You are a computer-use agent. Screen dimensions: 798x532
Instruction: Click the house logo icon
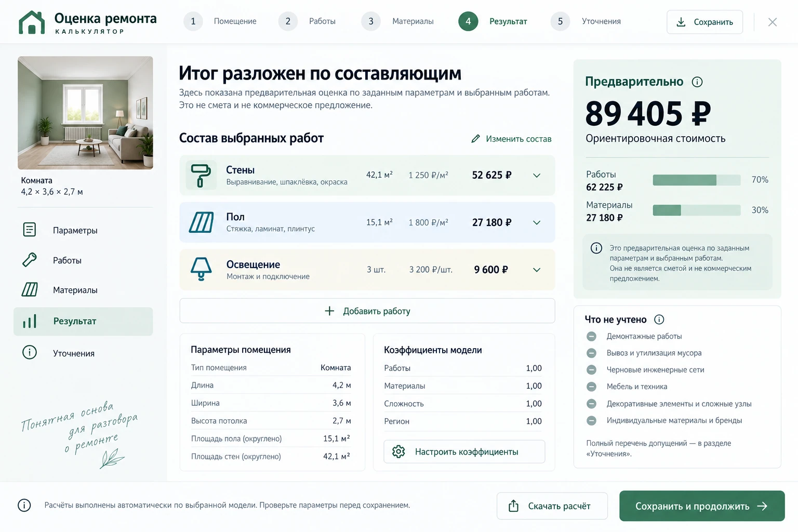point(32,22)
